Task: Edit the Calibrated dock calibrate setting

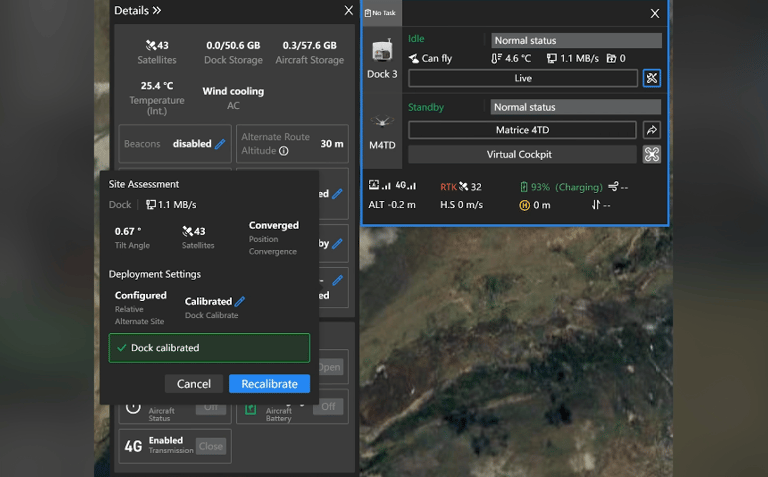Action: 240,301
